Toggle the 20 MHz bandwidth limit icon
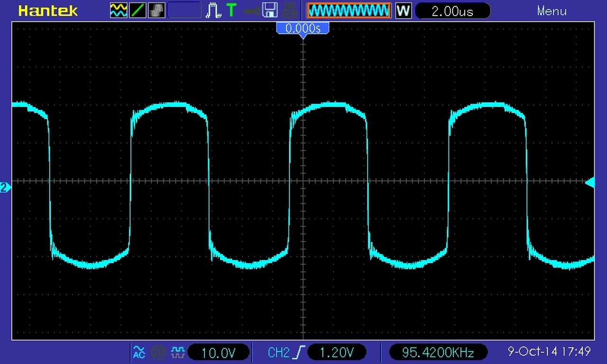This screenshot has height=364, width=607. pos(158,352)
